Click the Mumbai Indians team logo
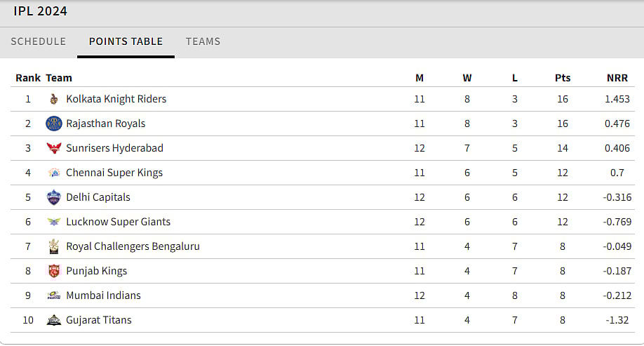Viewport: 644px width, 346px height. (54, 295)
